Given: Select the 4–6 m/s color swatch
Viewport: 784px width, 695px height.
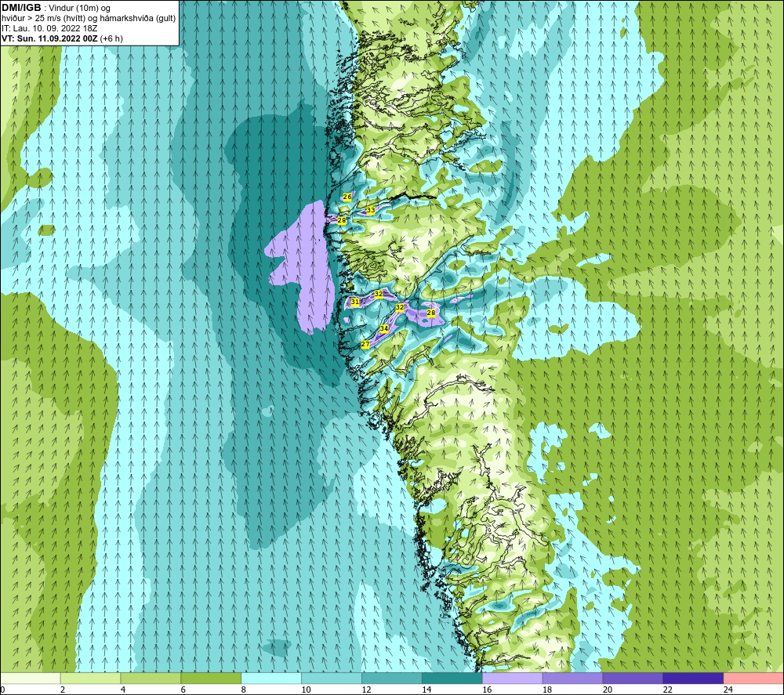Looking at the screenshot, I should pyautogui.click(x=151, y=678).
